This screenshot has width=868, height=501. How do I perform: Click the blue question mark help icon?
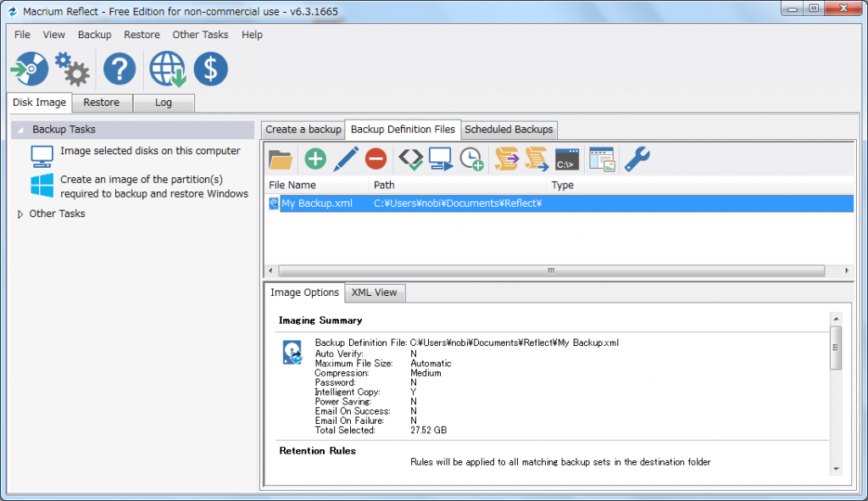click(x=119, y=70)
